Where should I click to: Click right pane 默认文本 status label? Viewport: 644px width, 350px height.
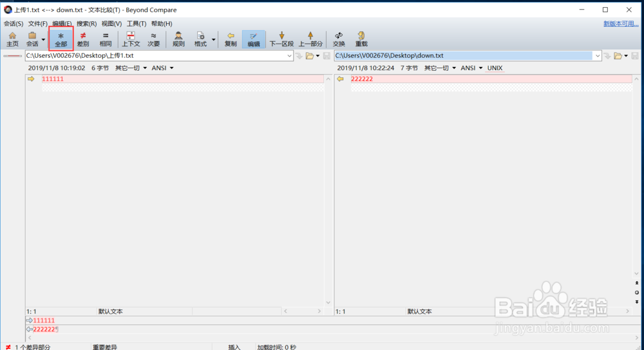(x=420, y=311)
